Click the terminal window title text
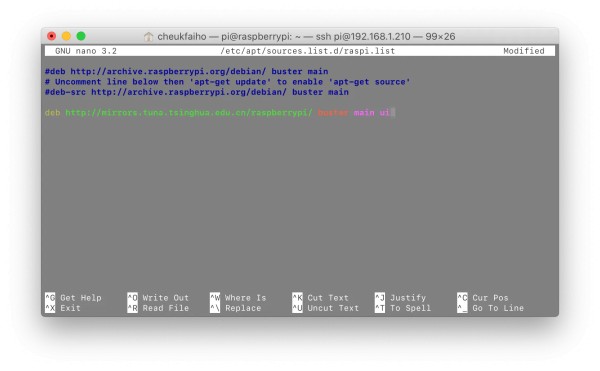 [x=306, y=37]
